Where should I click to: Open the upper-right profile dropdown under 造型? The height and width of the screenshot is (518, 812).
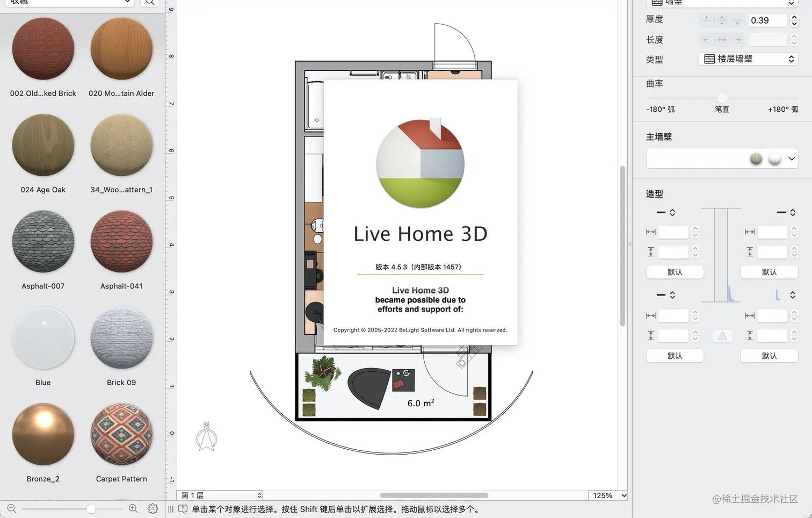786,212
